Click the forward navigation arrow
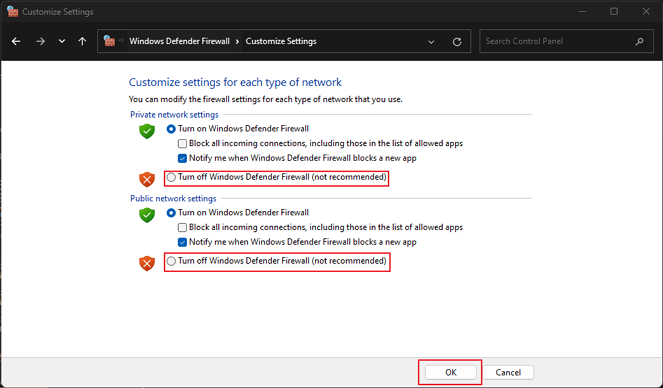The image size is (663, 388). (40, 41)
